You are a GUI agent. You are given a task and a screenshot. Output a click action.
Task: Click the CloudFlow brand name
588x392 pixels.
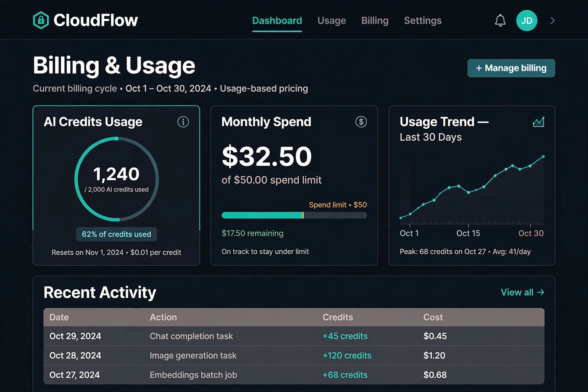tap(96, 20)
